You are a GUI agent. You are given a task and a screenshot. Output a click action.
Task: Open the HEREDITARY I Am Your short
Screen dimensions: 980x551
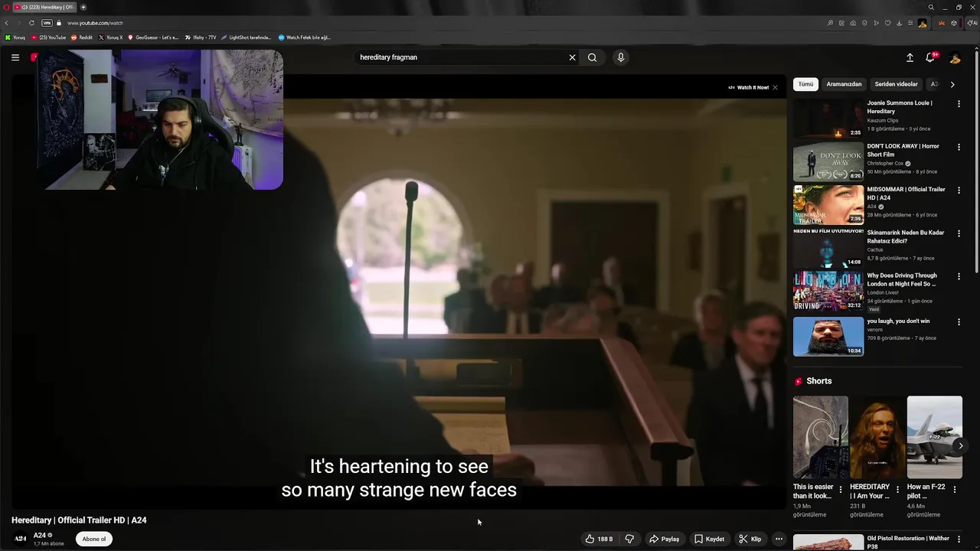pos(877,437)
